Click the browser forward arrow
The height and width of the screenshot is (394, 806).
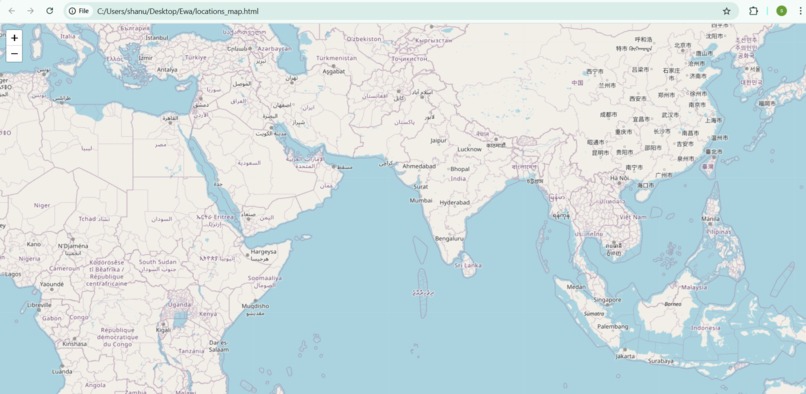(30, 11)
